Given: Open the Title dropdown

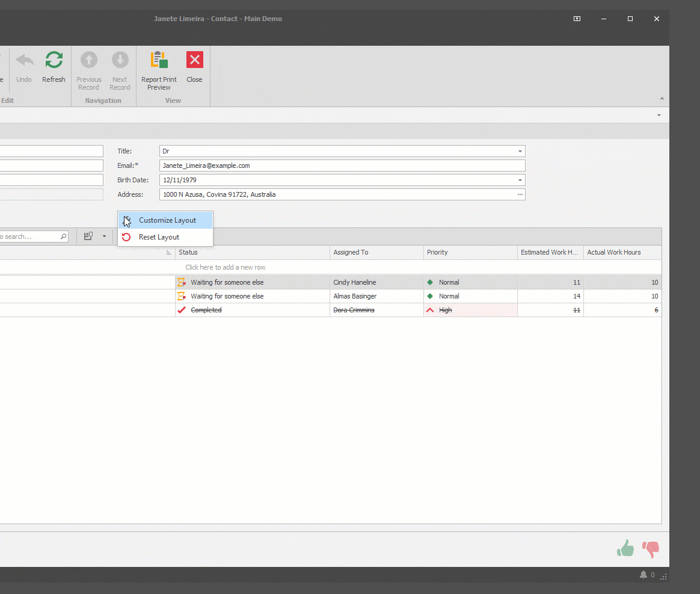Looking at the screenshot, I should (520, 151).
